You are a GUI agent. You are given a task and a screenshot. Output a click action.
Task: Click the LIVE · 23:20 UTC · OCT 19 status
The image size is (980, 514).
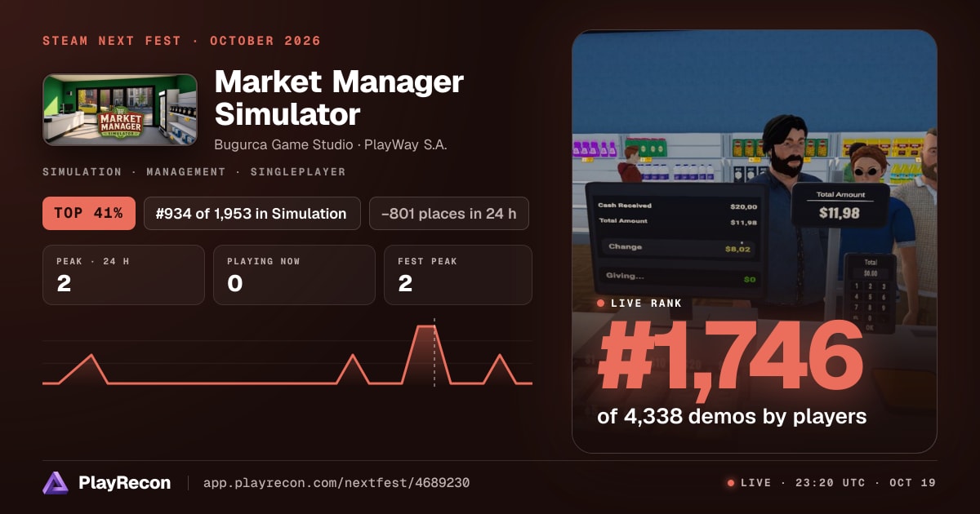[838, 483]
